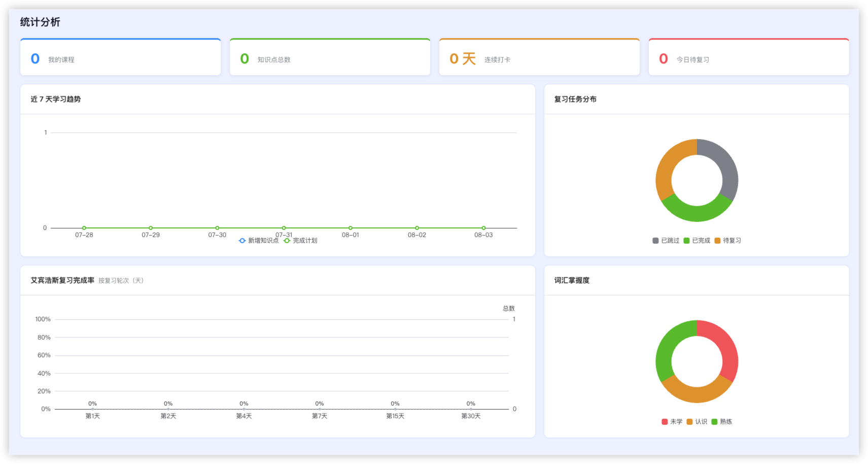The width and height of the screenshot is (868, 464).
Task: Toggle the 认识 orange legend item
Action: tap(697, 422)
